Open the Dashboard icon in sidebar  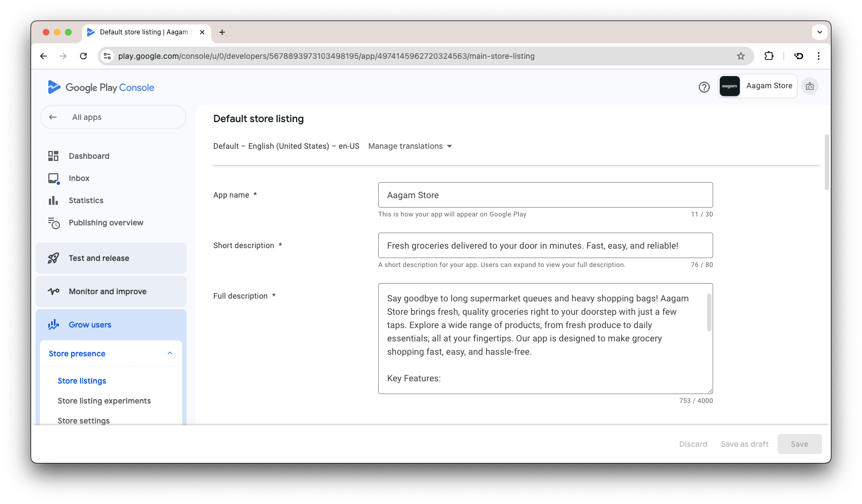(53, 156)
